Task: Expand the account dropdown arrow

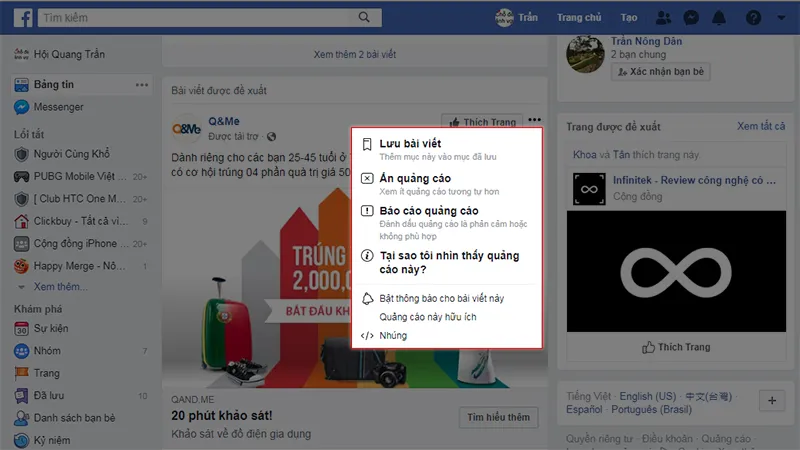Action: click(781, 18)
